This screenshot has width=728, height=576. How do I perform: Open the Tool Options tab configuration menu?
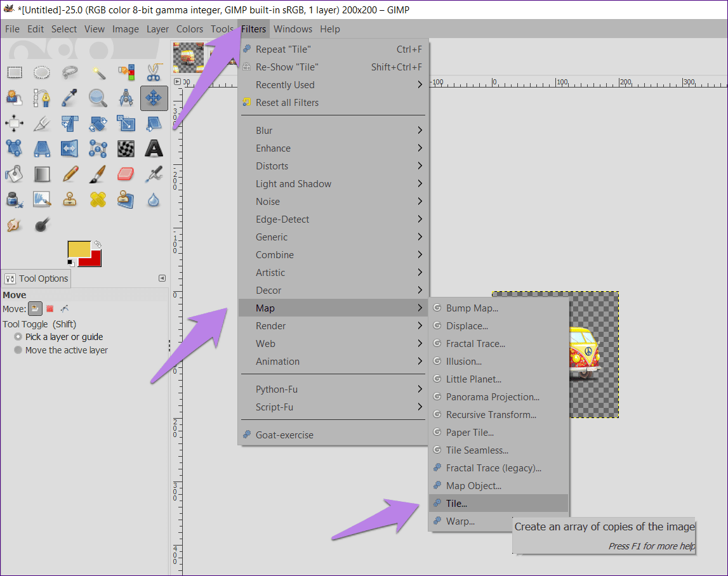tap(162, 278)
